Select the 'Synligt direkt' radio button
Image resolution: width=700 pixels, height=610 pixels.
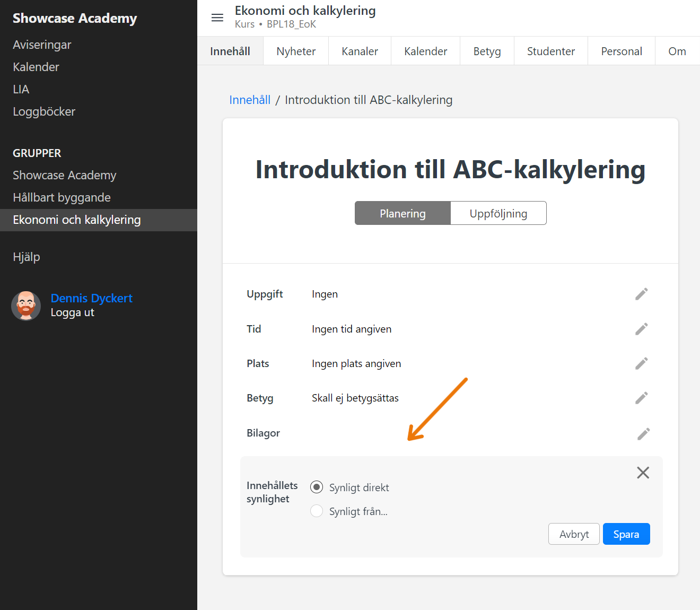click(317, 487)
